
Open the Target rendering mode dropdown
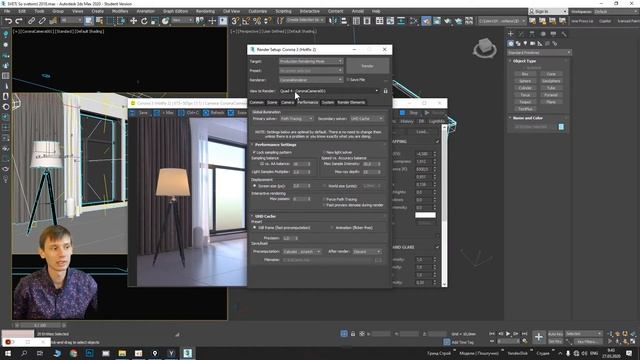[x=311, y=61]
